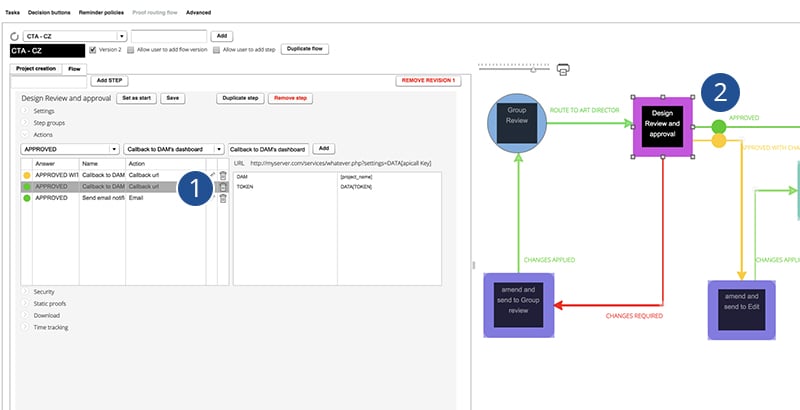Select the Design Review and approval node
The height and width of the screenshot is (410, 800).
(662, 126)
